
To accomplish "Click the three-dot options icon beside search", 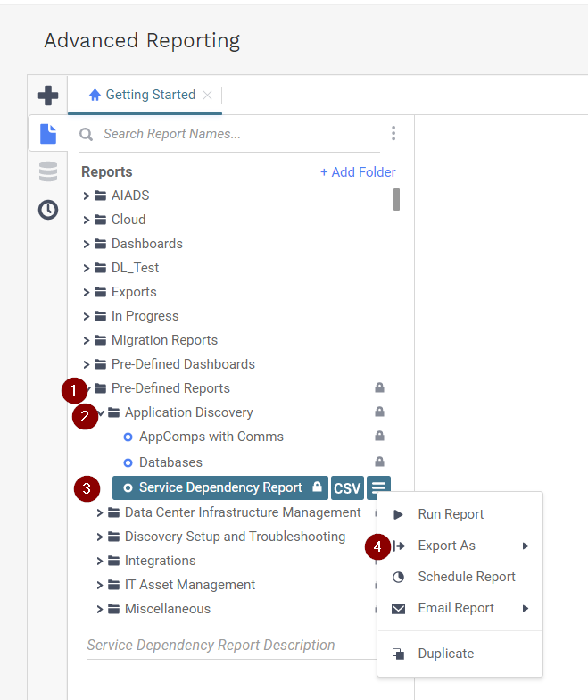I will tap(393, 134).
